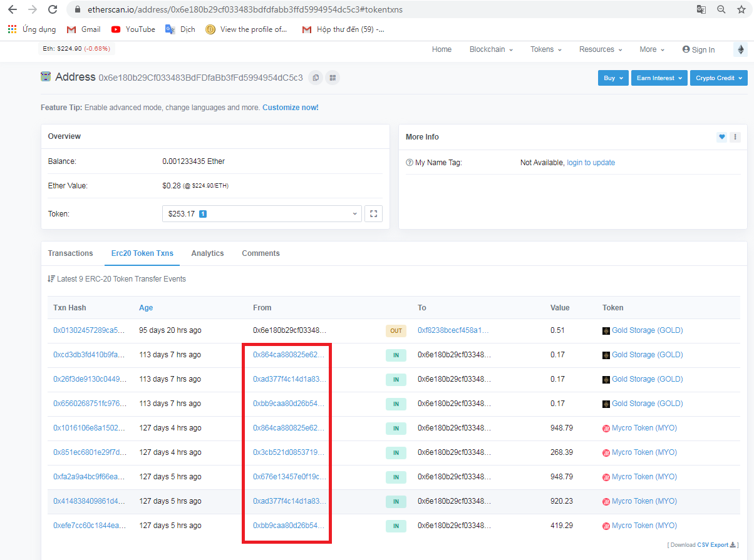Image resolution: width=754 pixels, height=560 pixels.
Task: Click the Home nav item
Action: 442,49
